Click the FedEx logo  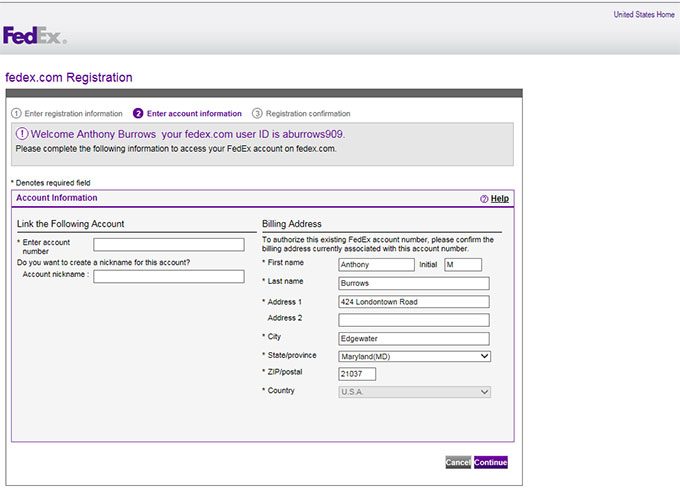click(34, 37)
